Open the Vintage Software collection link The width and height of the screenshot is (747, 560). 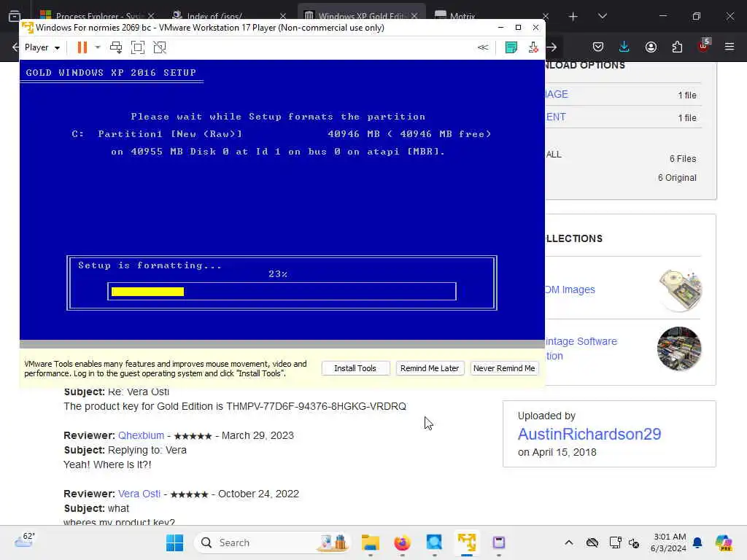pyautogui.click(x=581, y=348)
